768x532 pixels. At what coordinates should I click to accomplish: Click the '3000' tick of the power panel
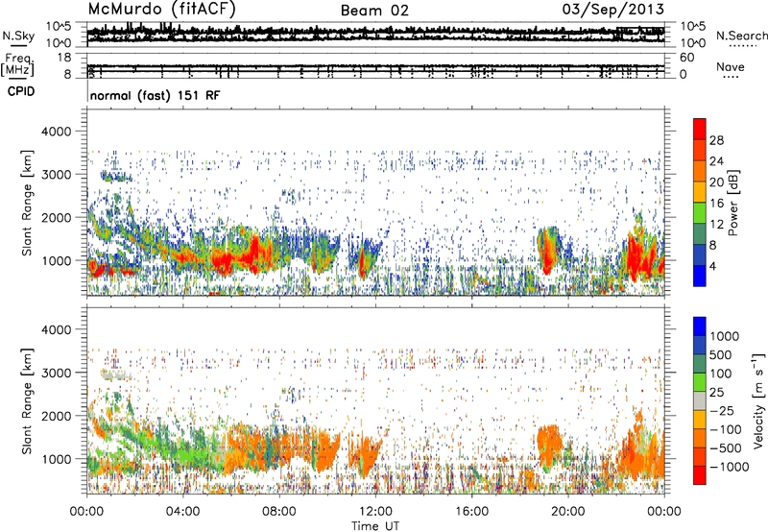(56, 175)
